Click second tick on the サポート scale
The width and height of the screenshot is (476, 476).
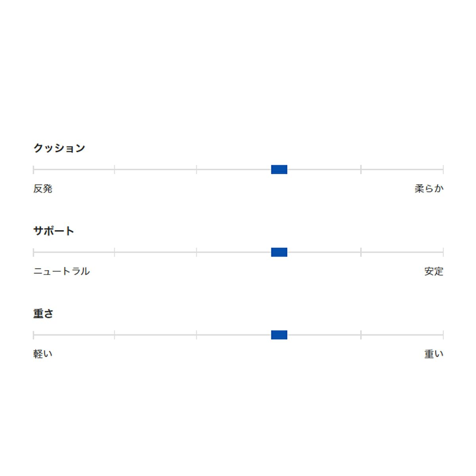115,252
